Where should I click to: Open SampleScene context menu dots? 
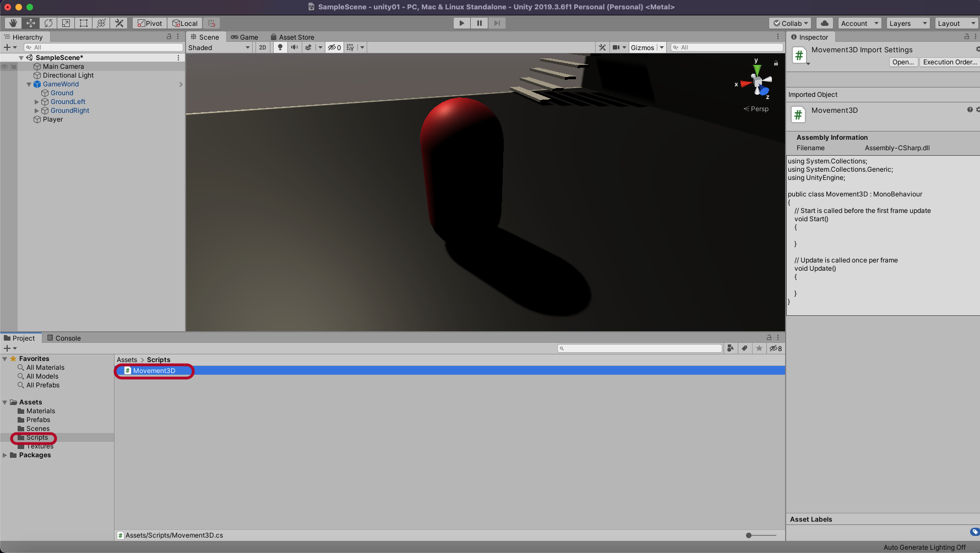(178, 58)
